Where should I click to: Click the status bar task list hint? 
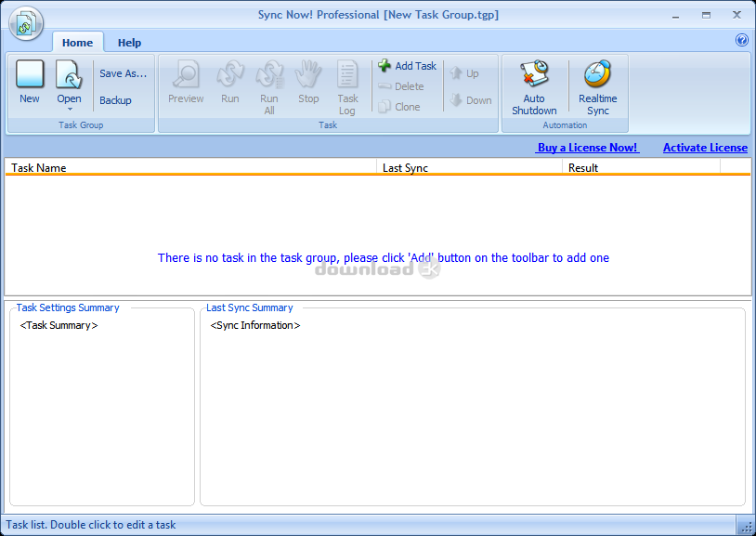point(91,525)
